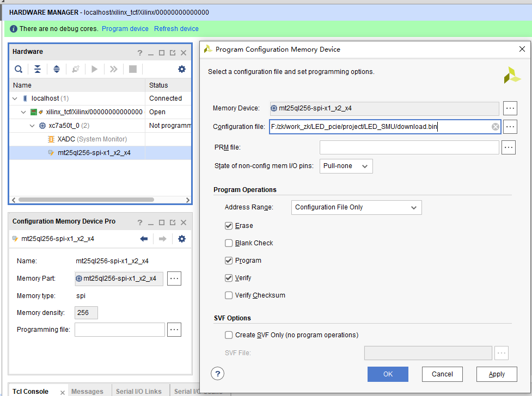532x396 pixels.
Task: Uncheck the Erase checkbox
Action: [229, 226]
